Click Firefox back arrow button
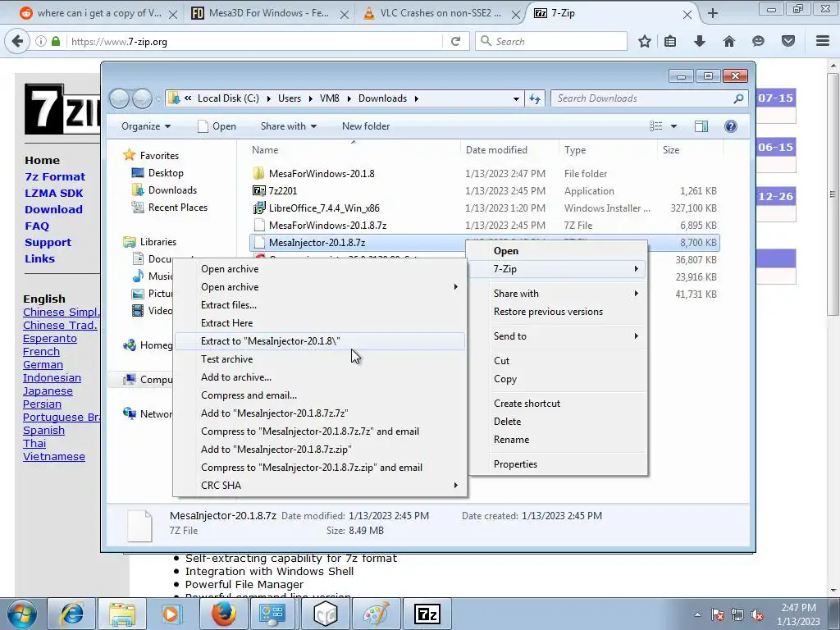Screen dimensions: 840x630 17,41
